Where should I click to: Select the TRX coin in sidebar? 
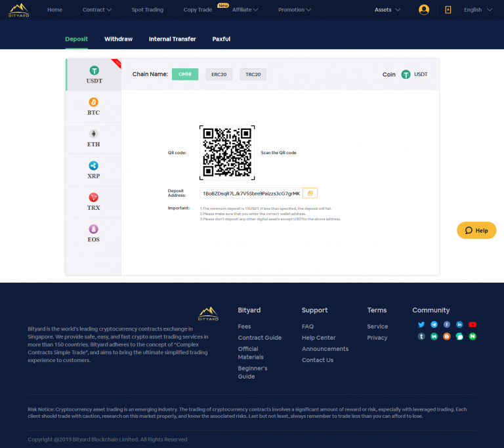click(94, 201)
